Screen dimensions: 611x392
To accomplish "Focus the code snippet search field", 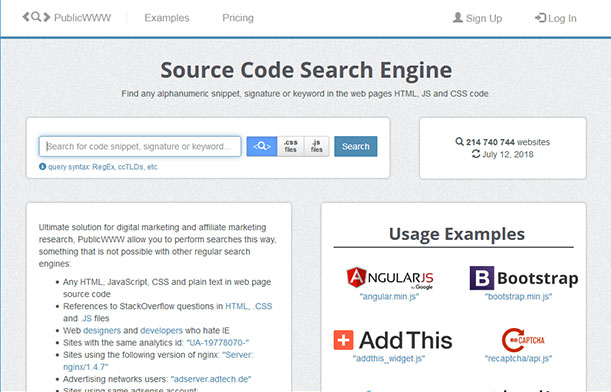I will pyautogui.click(x=140, y=147).
